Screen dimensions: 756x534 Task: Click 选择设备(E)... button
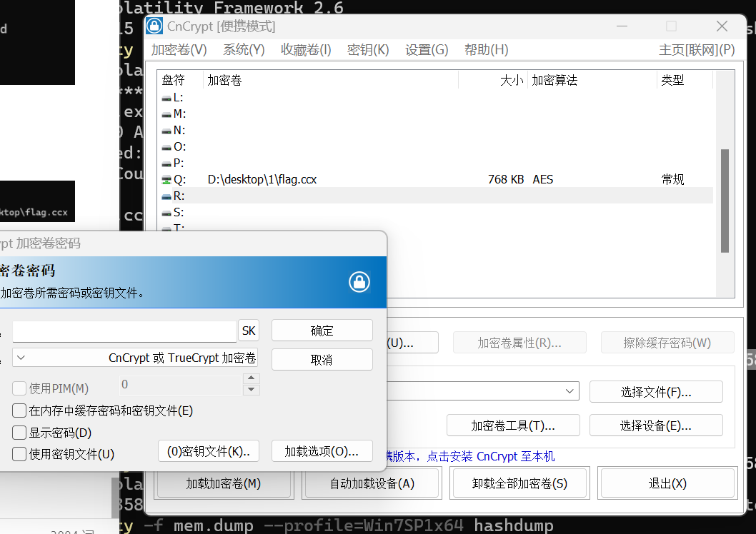click(x=656, y=425)
